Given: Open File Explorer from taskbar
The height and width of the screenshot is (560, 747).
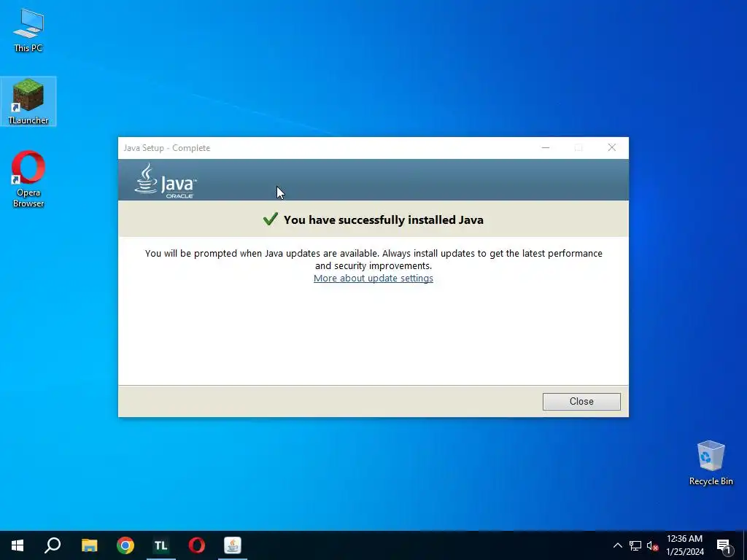Looking at the screenshot, I should (89, 545).
